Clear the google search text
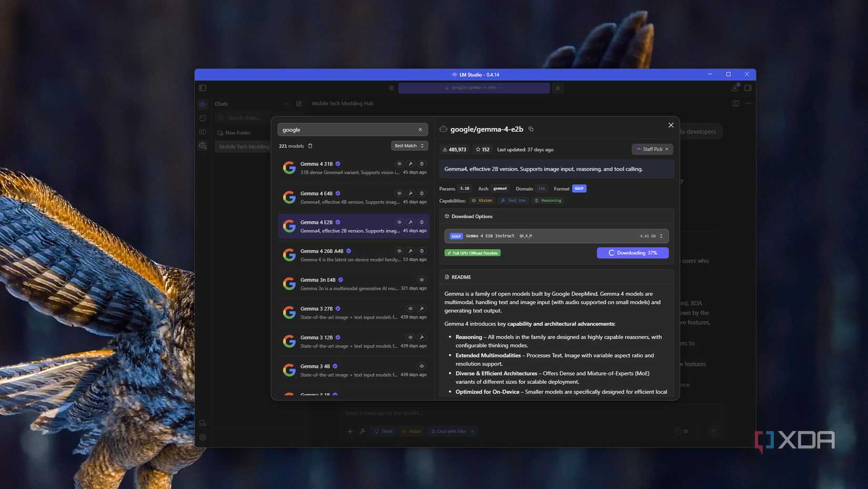The width and height of the screenshot is (868, 489). coord(420,129)
